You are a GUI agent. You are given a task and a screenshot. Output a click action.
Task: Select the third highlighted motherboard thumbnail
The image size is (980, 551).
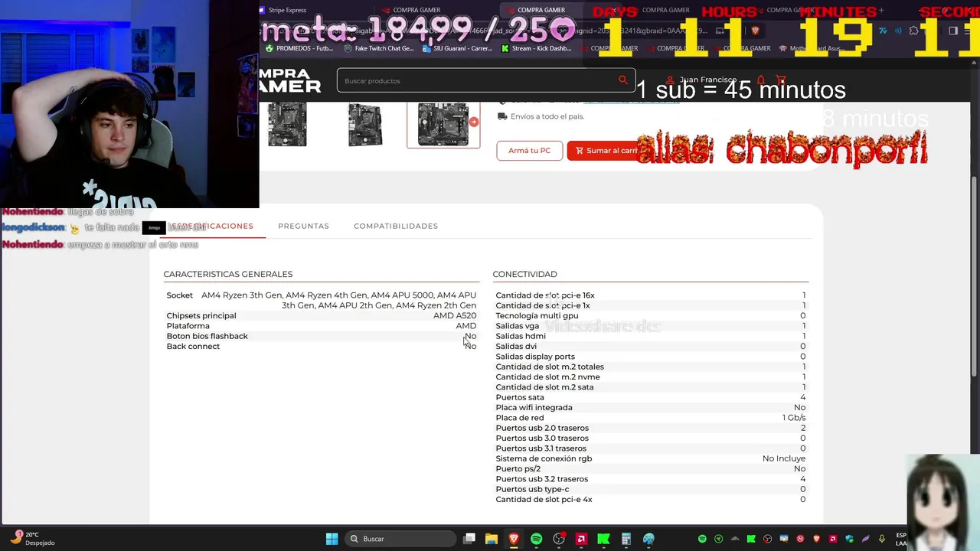pyautogui.click(x=443, y=124)
